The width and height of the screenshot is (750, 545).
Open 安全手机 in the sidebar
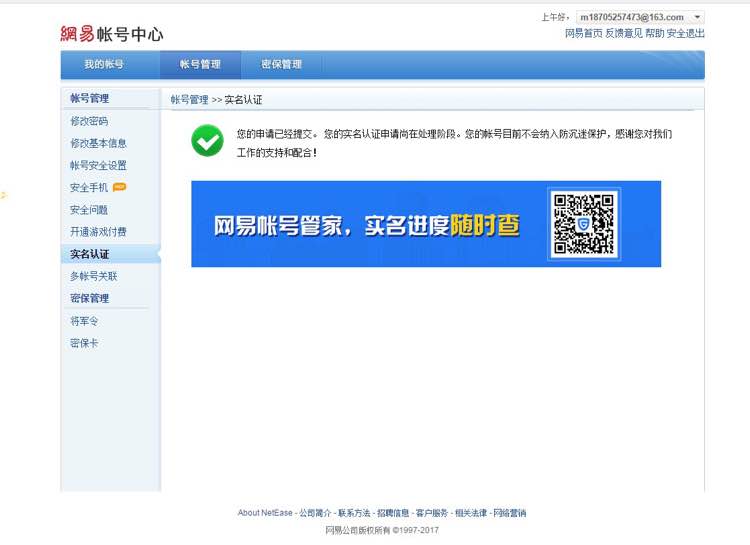[x=89, y=188]
